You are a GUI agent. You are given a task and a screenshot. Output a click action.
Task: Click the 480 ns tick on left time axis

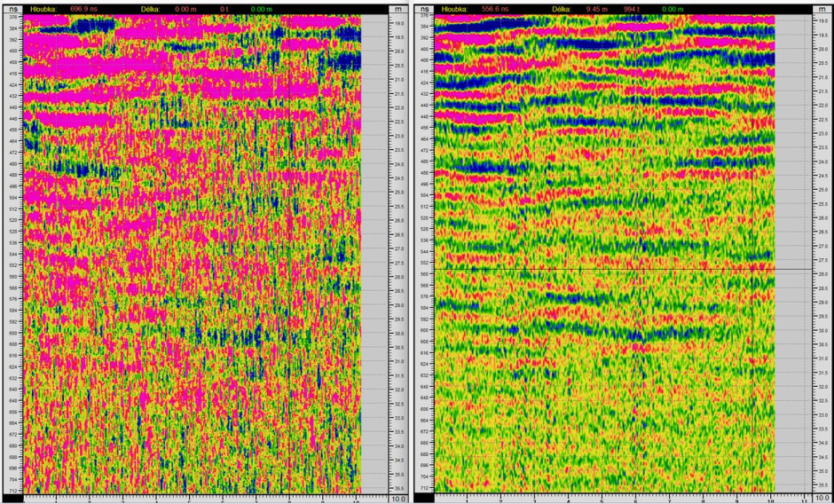[12, 162]
